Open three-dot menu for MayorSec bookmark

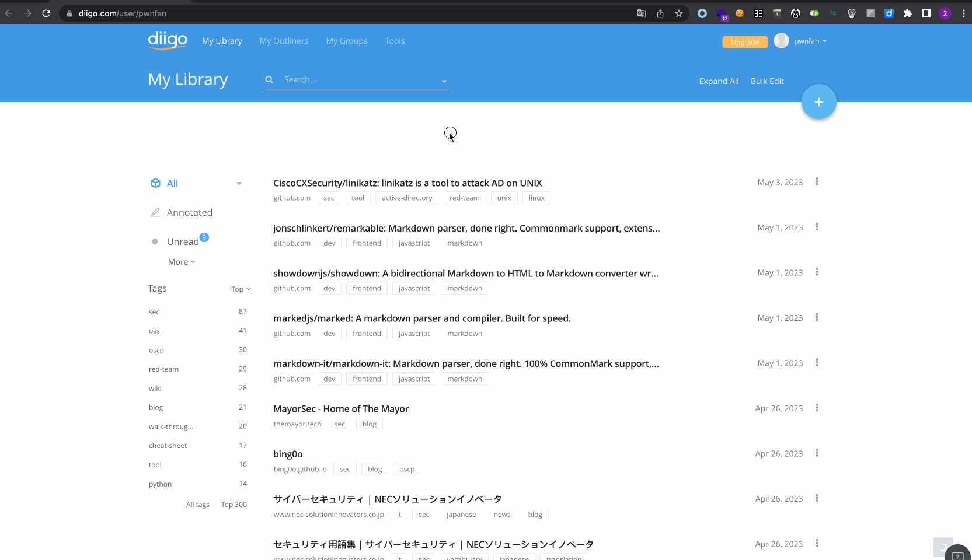[817, 408]
